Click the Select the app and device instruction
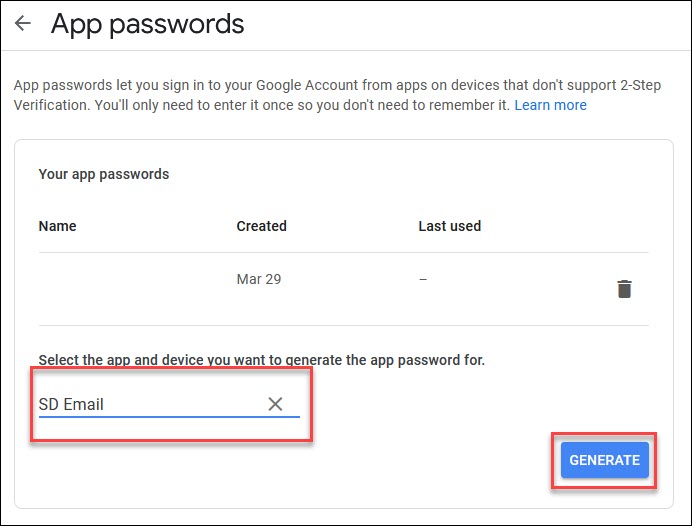This screenshot has width=692, height=526. [x=261, y=360]
